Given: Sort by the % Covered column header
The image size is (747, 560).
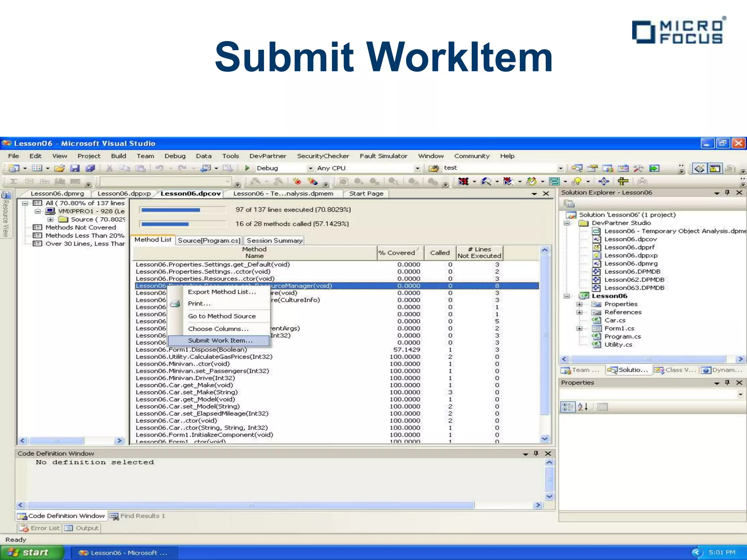Looking at the screenshot, I should pos(400,253).
